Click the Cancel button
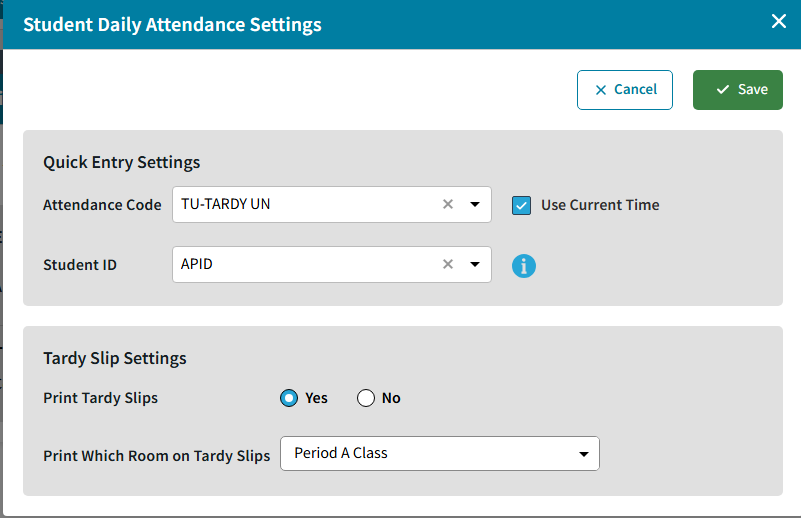Image resolution: width=801 pixels, height=518 pixels. tap(625, 89)
